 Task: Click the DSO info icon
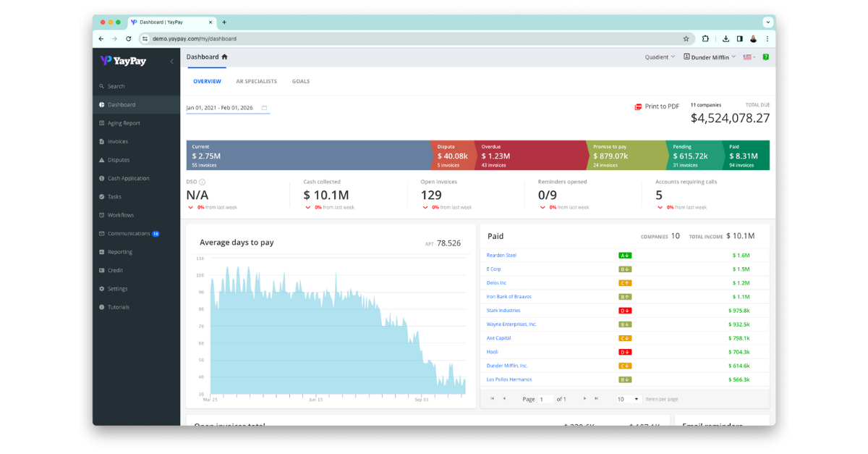(202, 182)
